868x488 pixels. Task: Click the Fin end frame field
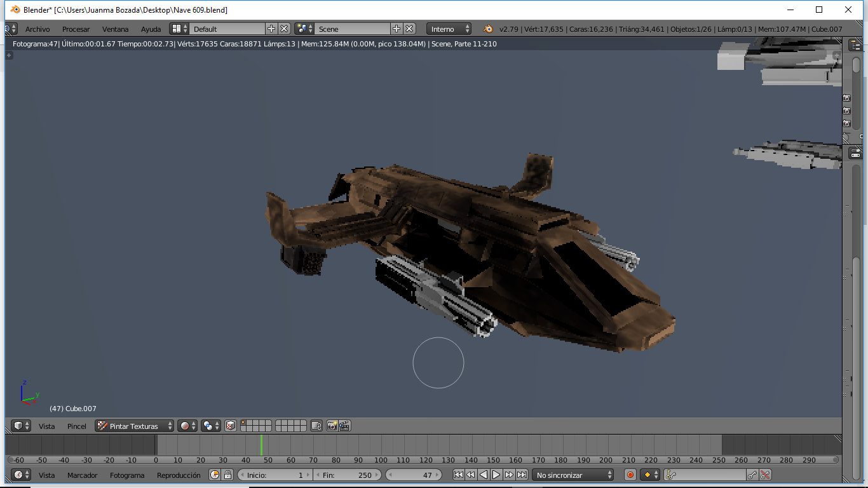348,475
